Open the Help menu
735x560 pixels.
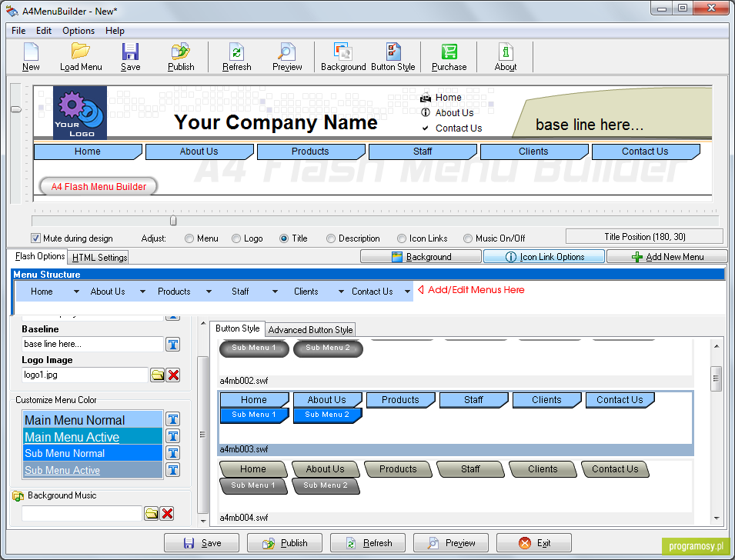pos(115,31)
